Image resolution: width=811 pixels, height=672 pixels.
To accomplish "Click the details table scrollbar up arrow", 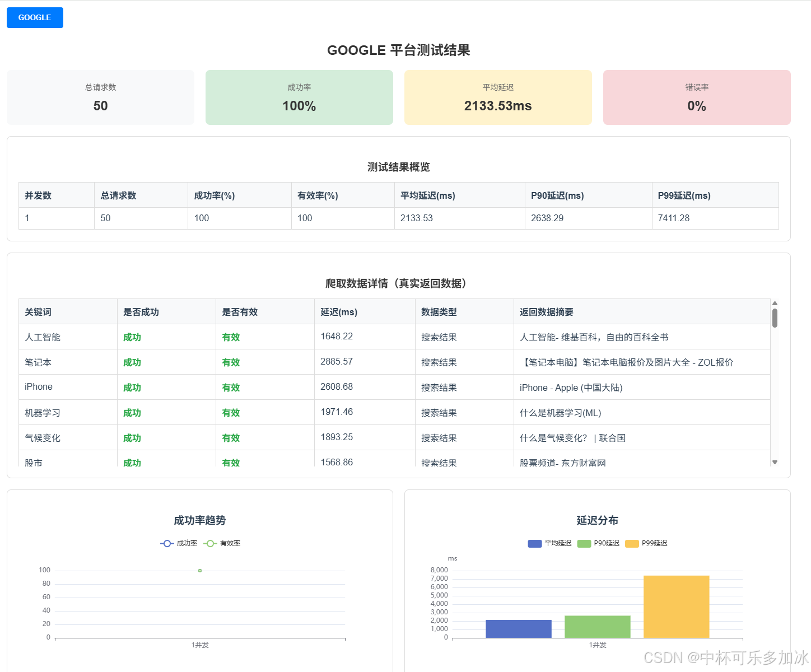I will (775, 303).
